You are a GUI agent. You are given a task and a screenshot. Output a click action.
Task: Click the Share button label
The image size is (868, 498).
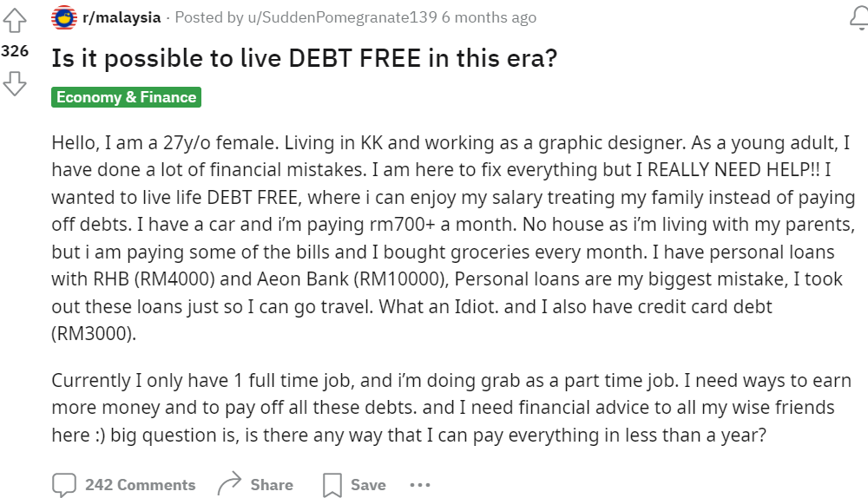coord(272,485)
